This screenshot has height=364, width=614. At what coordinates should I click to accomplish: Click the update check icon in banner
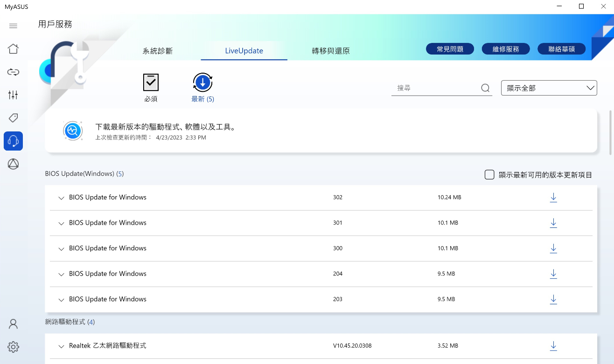pyautogui.click(x=73, y=130)
